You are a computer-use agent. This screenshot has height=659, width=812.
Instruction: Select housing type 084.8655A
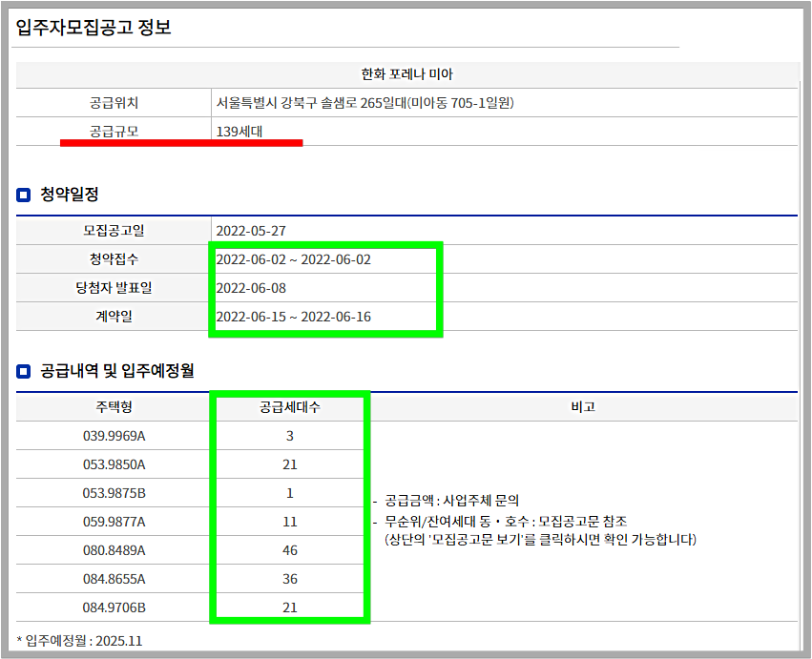pos(114,579)
